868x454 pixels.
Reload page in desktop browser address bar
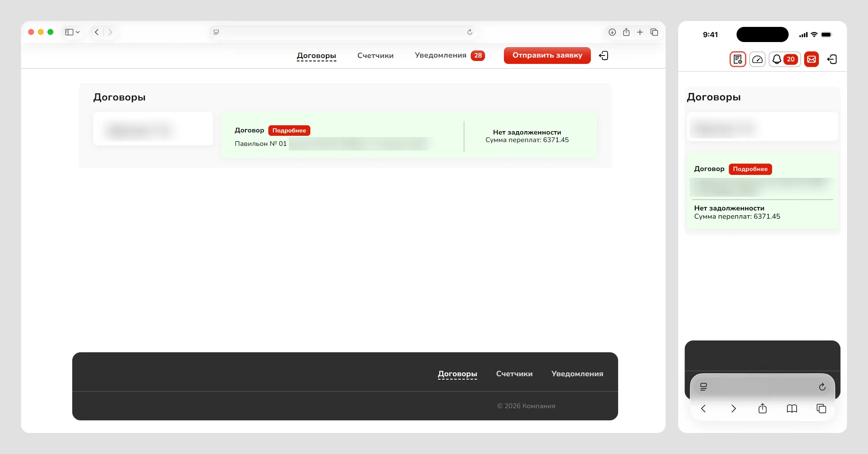pos(469,32)
